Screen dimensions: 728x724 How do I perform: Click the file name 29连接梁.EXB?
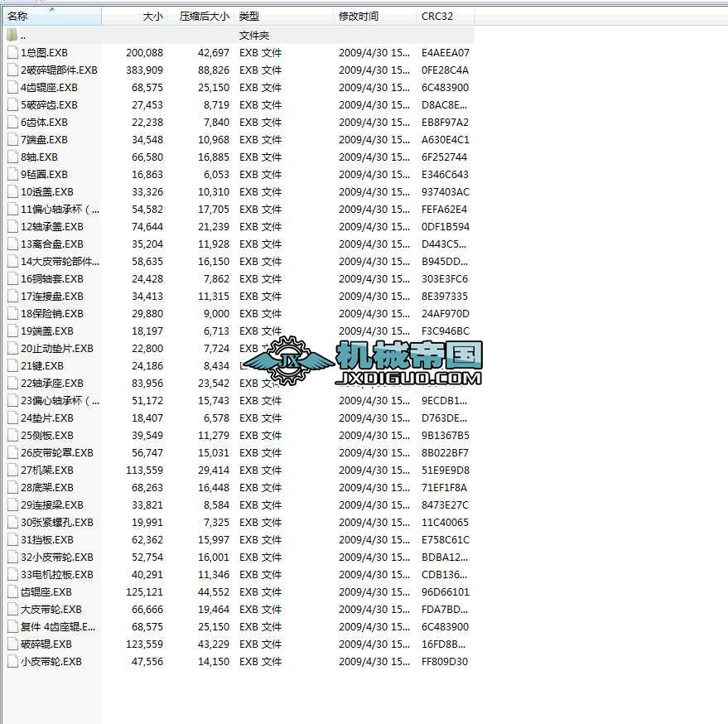[x=52, y=504]
